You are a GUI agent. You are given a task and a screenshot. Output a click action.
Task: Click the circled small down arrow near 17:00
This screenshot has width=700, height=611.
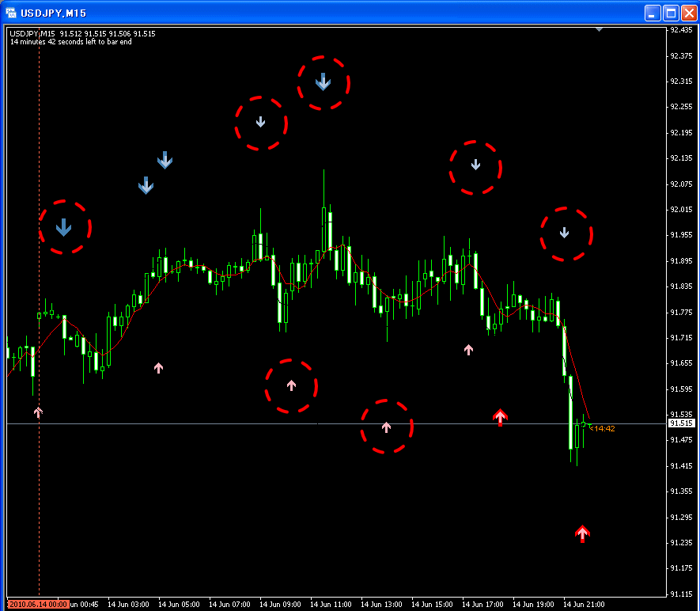[475, 165]
